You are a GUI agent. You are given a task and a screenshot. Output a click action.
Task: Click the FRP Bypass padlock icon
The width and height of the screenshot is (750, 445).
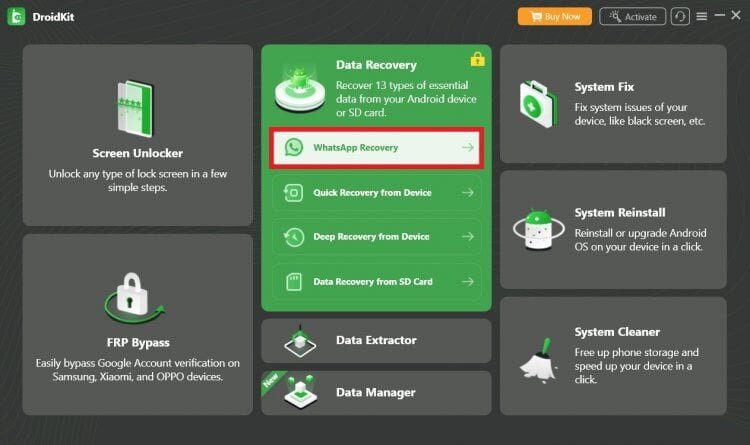pos(133,298)
